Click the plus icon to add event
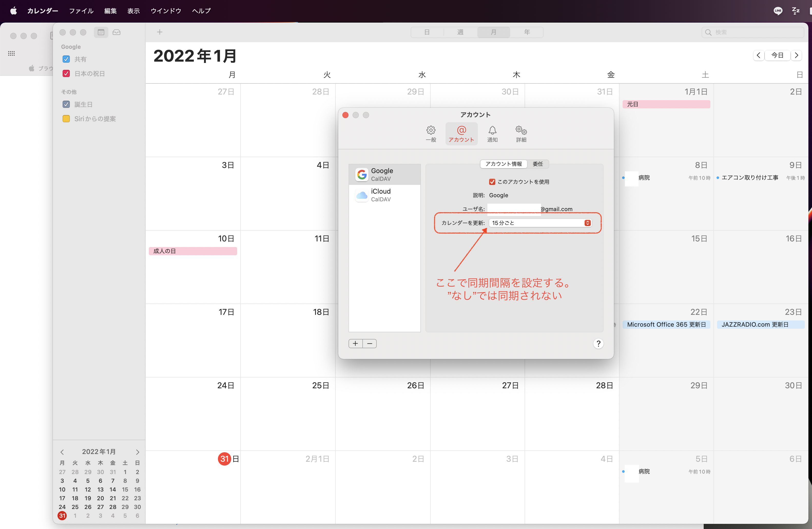 (159, 32)
